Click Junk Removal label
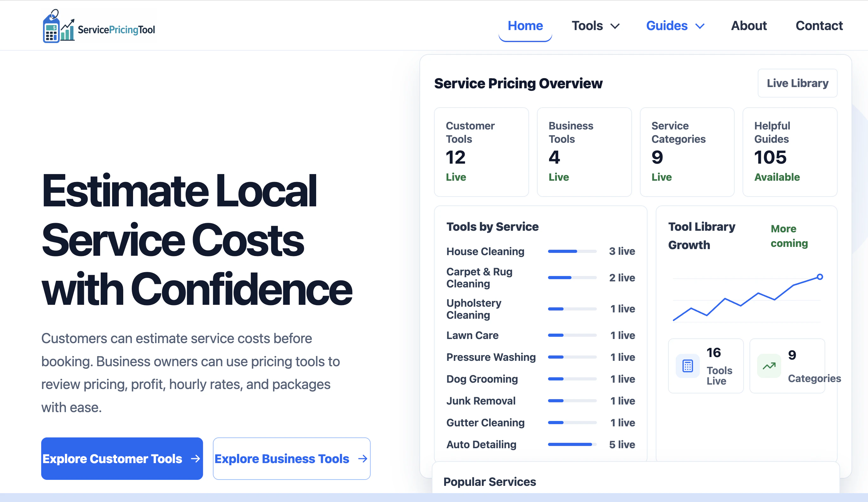The width and height of the screenshot is (868, 502). pos(481,401)
